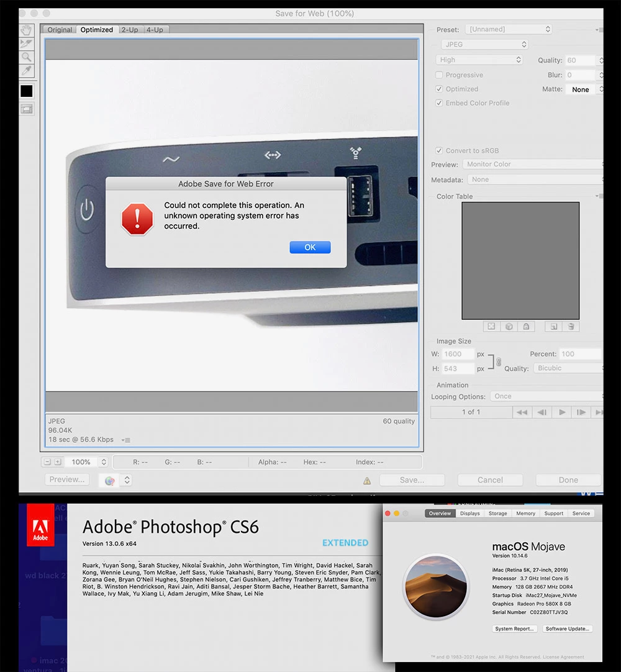Image resolution: width=621 pixels, height=672 pixels.
Task: Select Service tab in About This Mac
Action: pos(581,514)
